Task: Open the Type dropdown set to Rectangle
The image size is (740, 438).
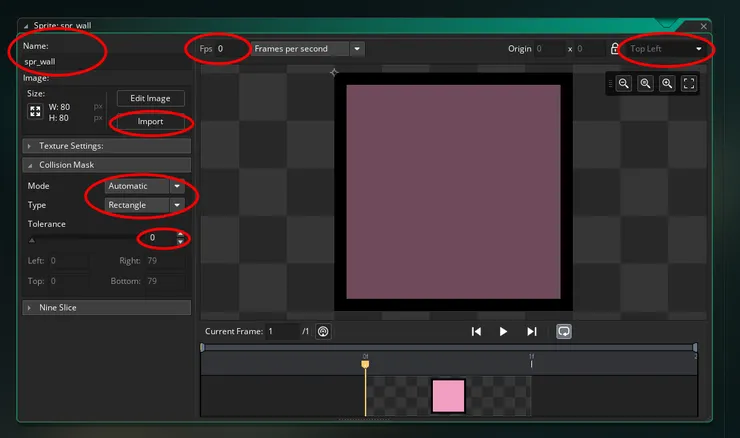Action: [144, 205]
